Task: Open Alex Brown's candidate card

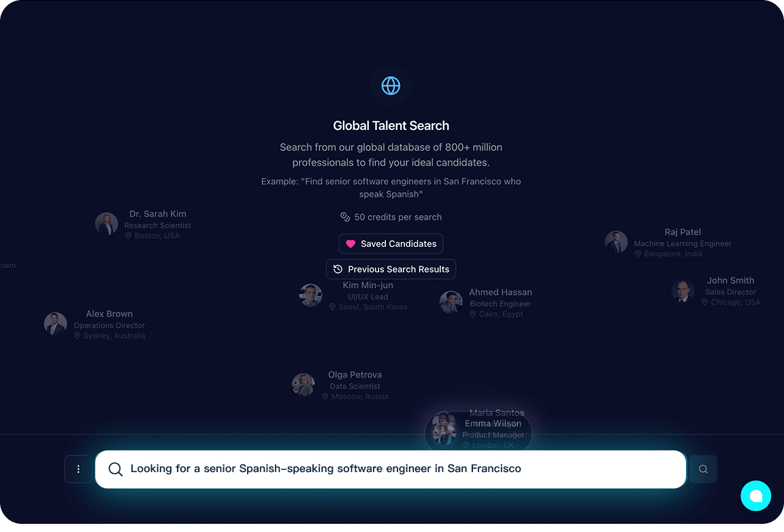Action: 95,324
